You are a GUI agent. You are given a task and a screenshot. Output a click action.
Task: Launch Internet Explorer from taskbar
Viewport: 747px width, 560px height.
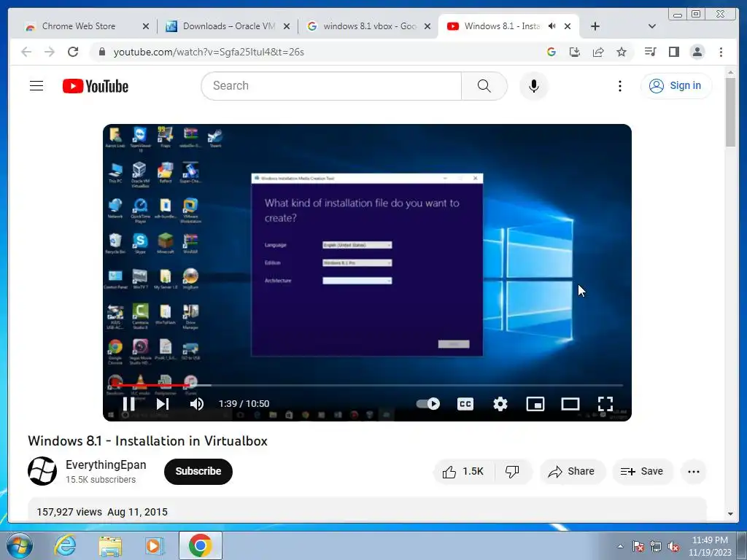[65, 545]
